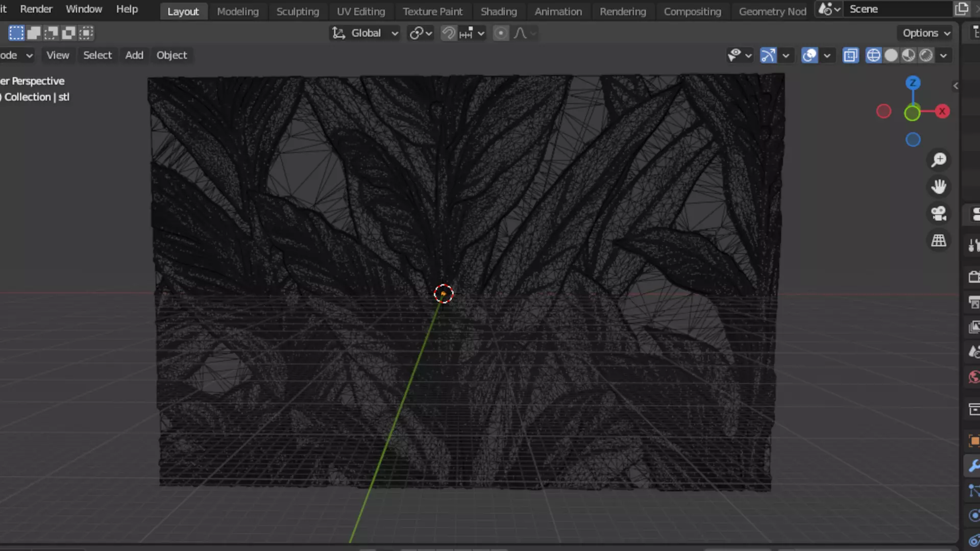Open modifier wrench properties tab
The height and width of the screenshot is (551, 980).
(973, 466)
